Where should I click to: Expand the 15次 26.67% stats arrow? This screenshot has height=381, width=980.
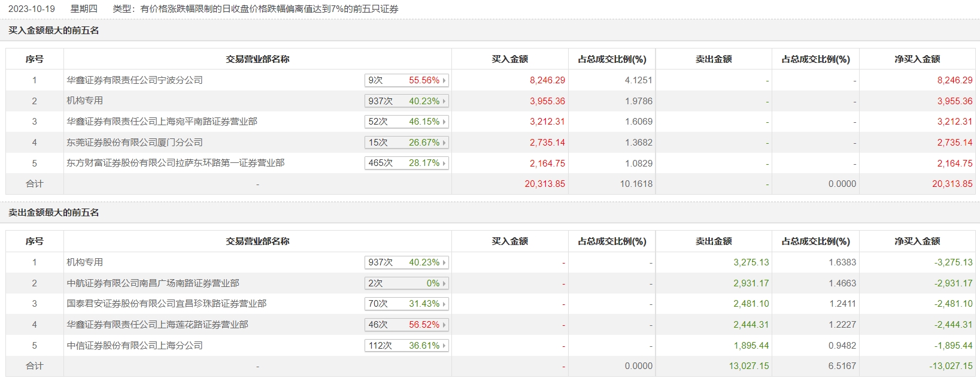pos(444,143)
